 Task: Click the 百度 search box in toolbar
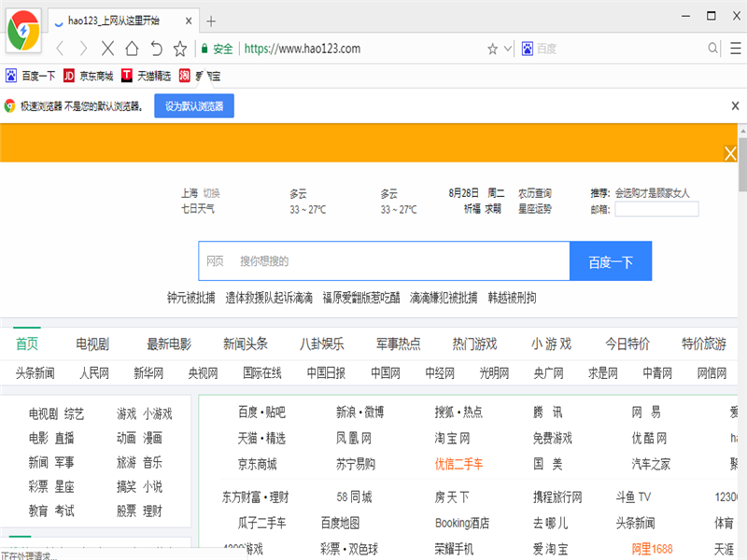coord(619,49)
